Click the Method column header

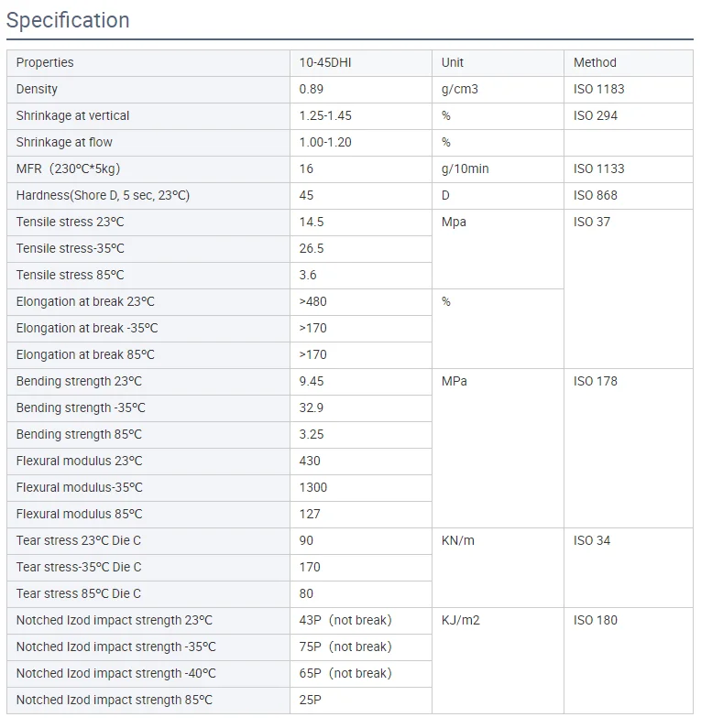pyautogui.click(x=628, y=62)
